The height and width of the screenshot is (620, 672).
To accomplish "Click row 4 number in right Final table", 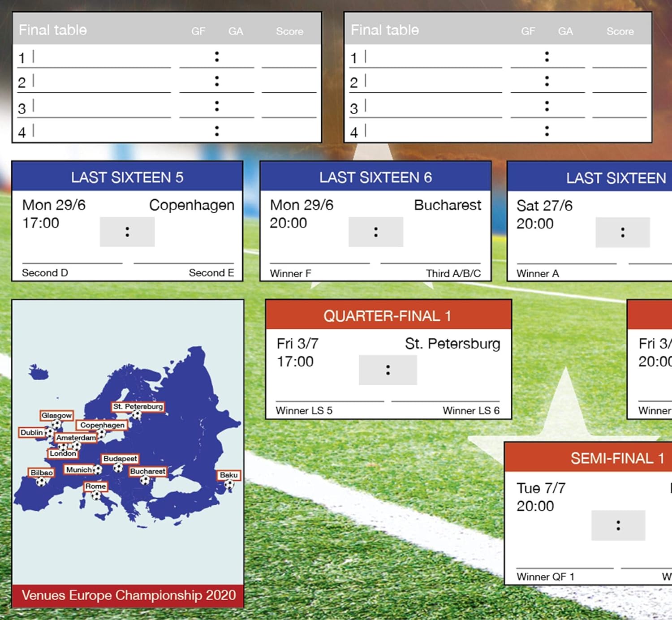I will click(354, 132).
